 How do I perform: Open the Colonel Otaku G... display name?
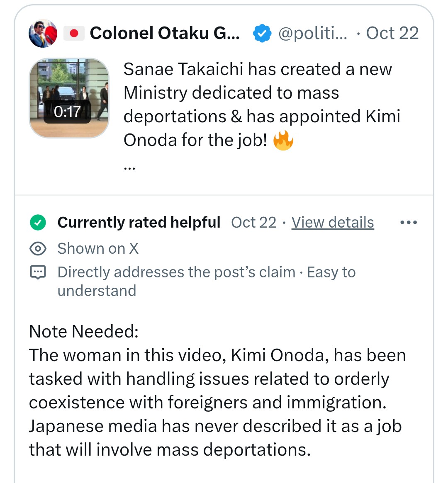(165, 33)
